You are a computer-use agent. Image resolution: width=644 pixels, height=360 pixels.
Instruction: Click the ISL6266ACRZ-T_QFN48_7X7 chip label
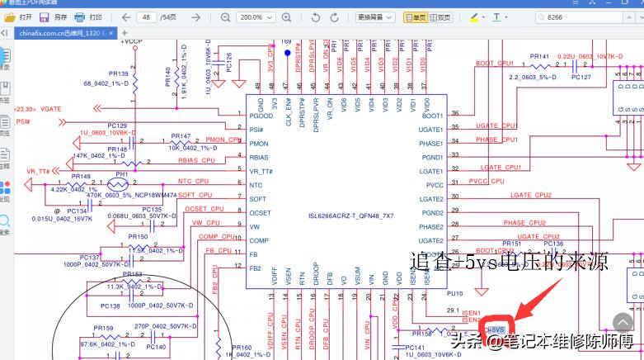pyautogui.click(x=350, y=216)
